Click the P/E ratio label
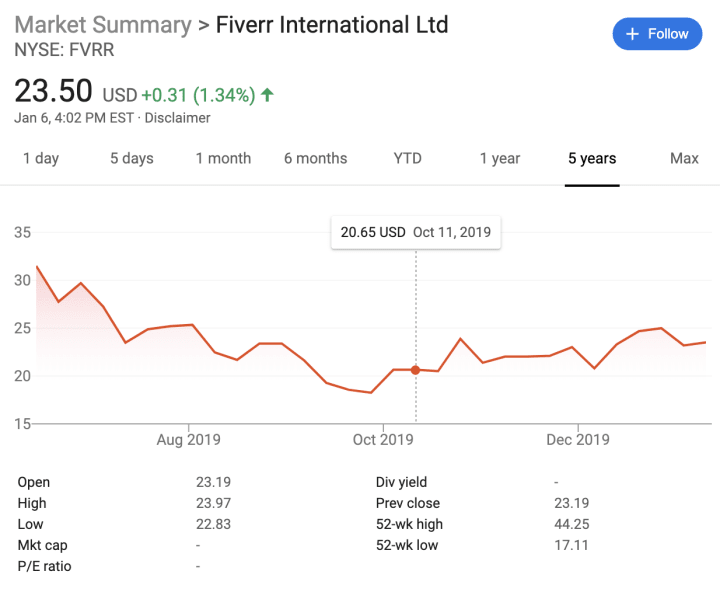Viewport: 720px width, 599px height. click(44, 566)
